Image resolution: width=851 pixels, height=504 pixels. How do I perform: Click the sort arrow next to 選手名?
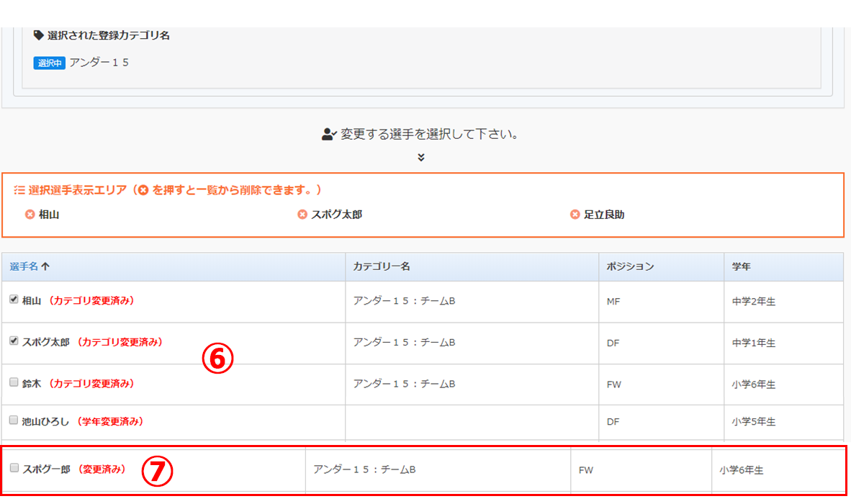[45, 266]
